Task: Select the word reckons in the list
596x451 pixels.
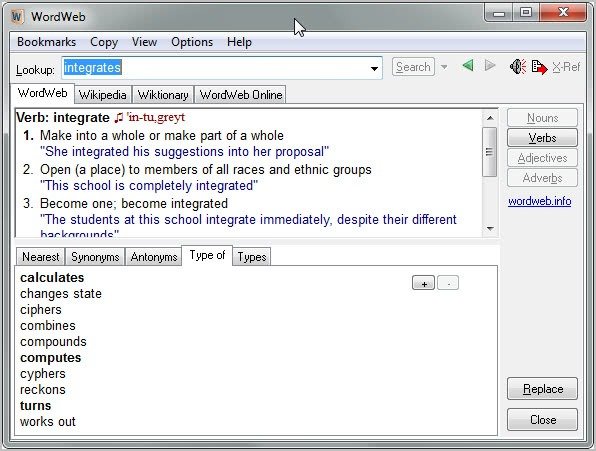Action: click(43, 390)
